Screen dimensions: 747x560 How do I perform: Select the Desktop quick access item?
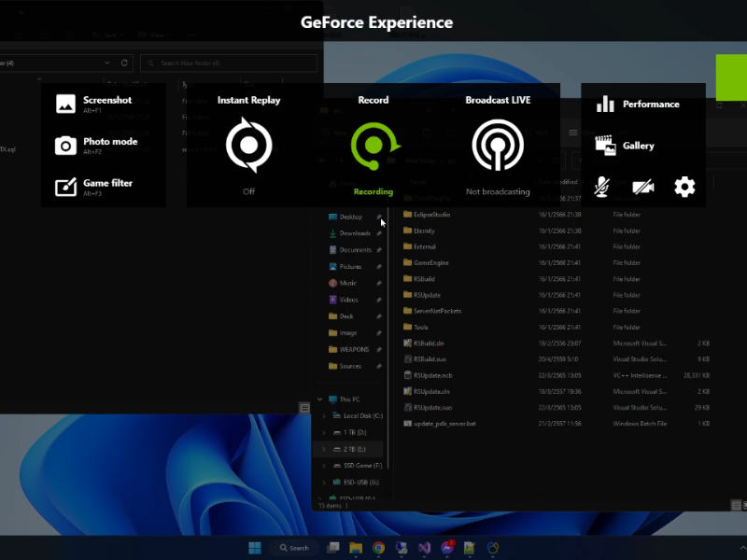(350, 217)
